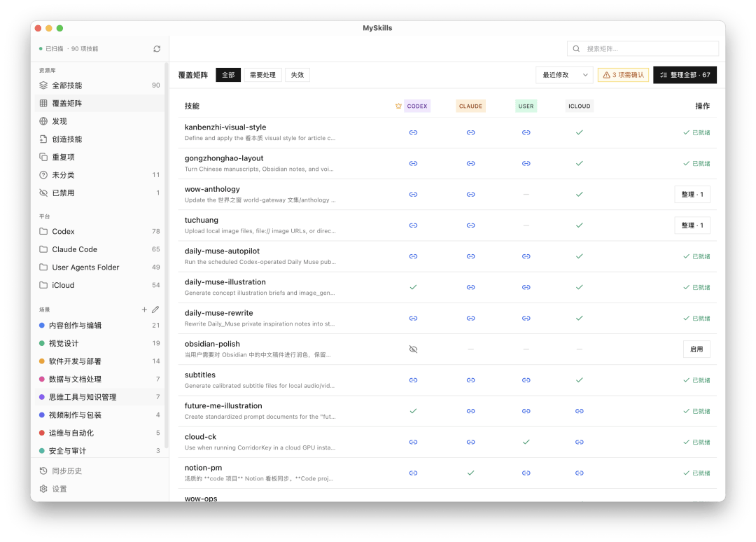The image size is (756, 542).
Task: Add a new scene with the plus icon
Action: pyautogui.click(x=144, y=310)
